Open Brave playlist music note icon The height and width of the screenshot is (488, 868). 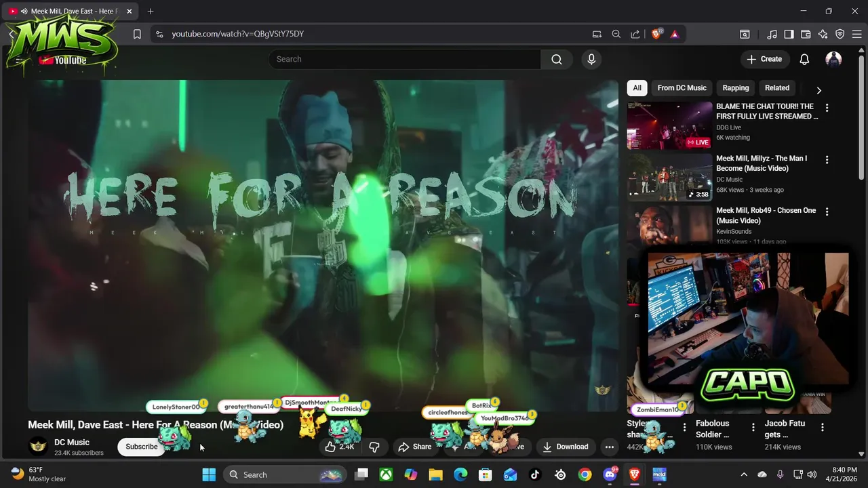[772, 34]
